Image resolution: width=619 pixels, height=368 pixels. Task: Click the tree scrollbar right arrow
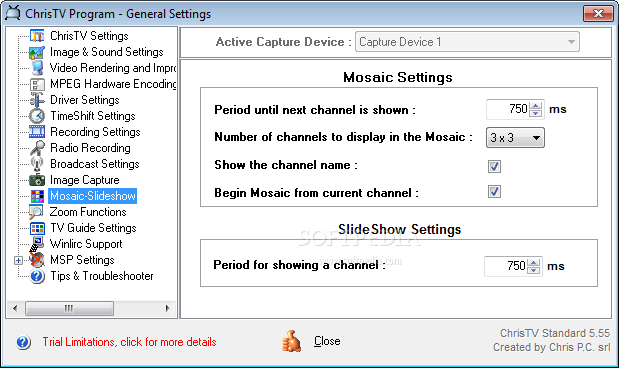tap(167, 308)
